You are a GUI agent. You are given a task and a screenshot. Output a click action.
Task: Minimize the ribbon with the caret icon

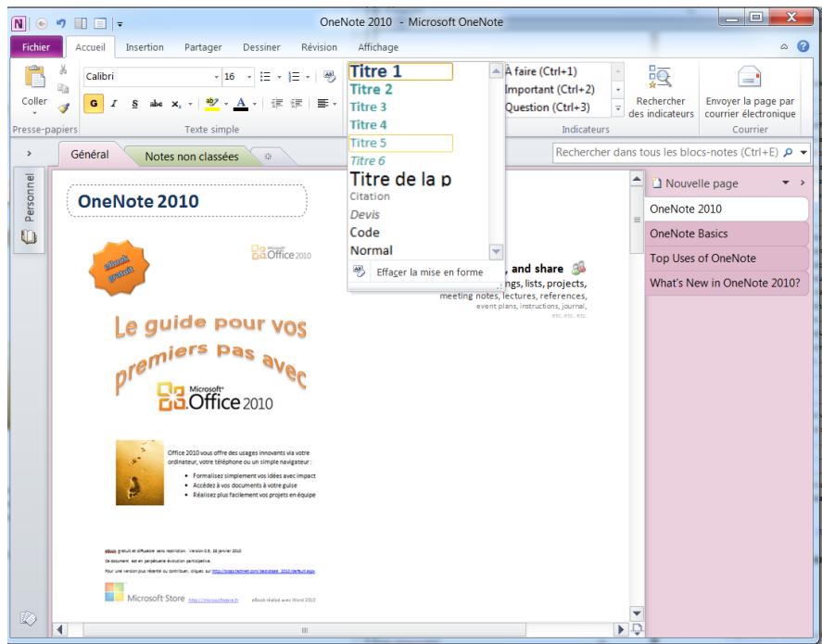pyautogui.click(x=784, y=46)
